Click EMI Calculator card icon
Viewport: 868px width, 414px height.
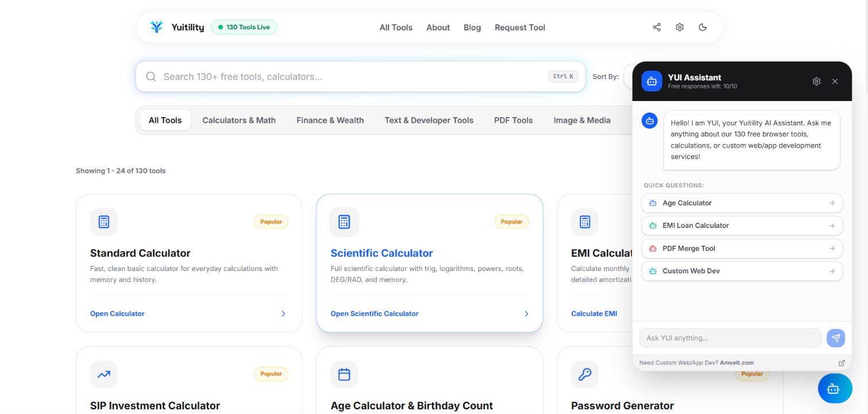585,222
